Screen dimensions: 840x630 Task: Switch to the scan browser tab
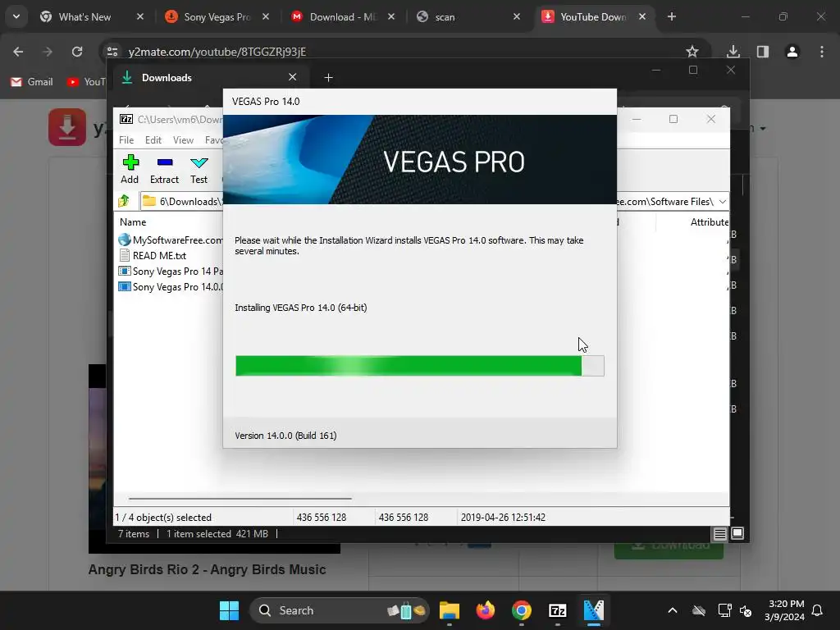(x=468, y=16)
